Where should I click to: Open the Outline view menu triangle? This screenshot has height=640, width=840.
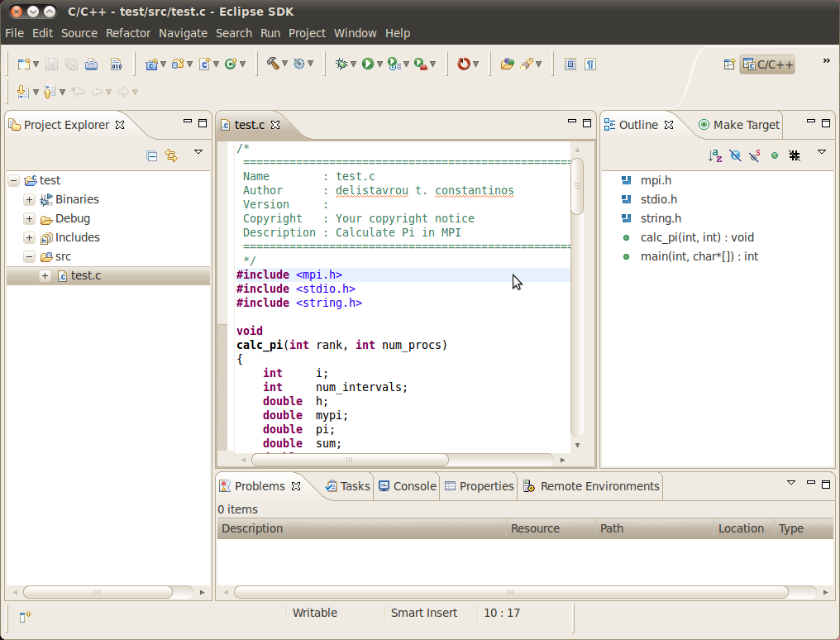point(822,152)
